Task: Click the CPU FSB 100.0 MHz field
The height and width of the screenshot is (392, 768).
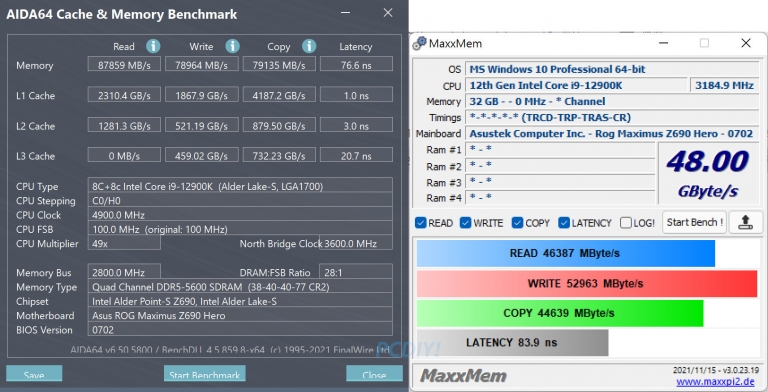Action: point(240,228)
